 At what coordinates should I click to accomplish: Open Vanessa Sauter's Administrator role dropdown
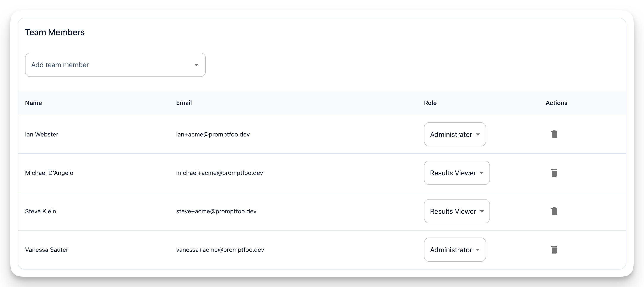(x=454, y=250)
